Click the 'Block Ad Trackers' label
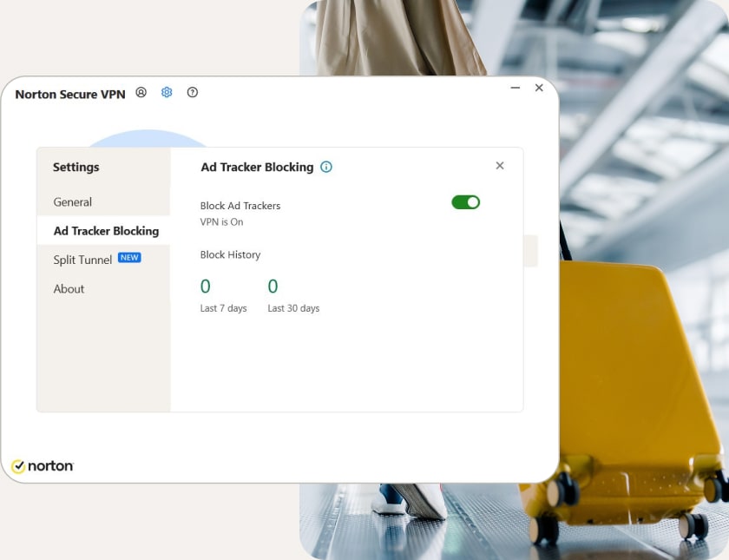Image resolution: width=729 pixels, height=560 pixels. pyautogui.click(x=240, y=206)
